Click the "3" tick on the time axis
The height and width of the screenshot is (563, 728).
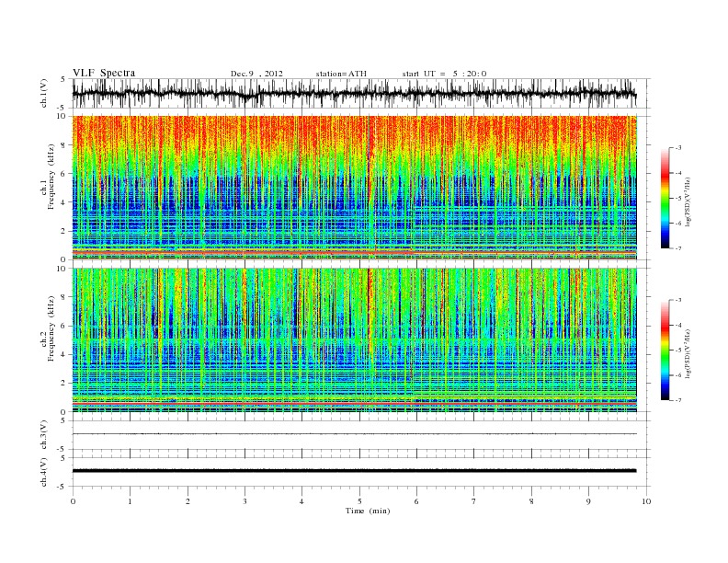[245, 501]
